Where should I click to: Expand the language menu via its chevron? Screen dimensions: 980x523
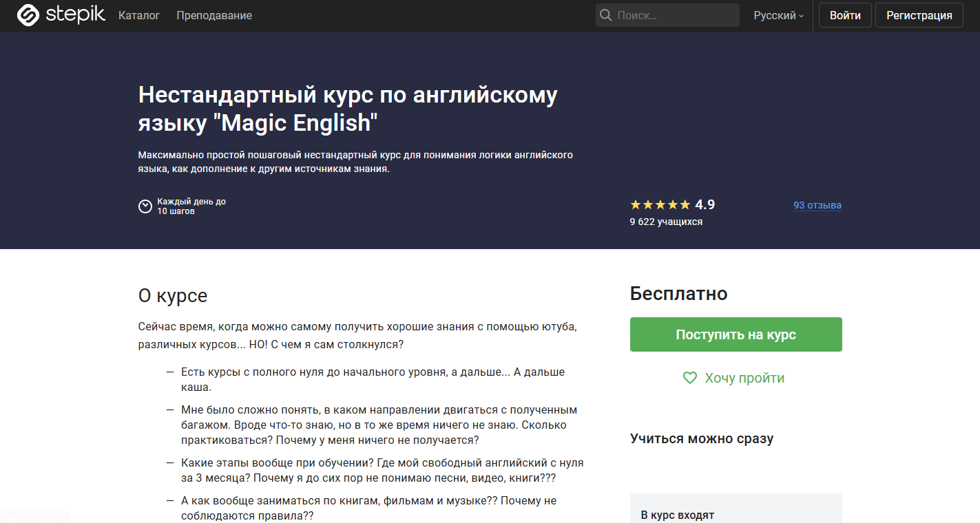[x=800, y=16]
